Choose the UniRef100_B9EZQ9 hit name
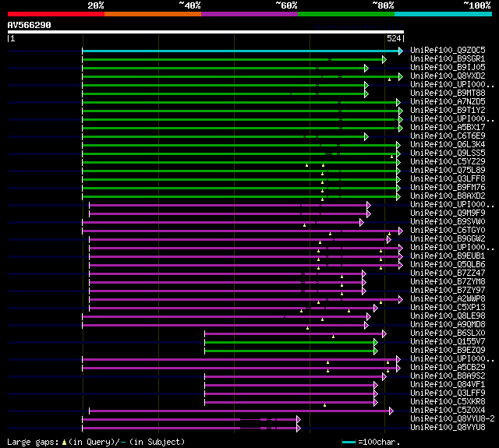The image size is (499, 448). point(448,351)
